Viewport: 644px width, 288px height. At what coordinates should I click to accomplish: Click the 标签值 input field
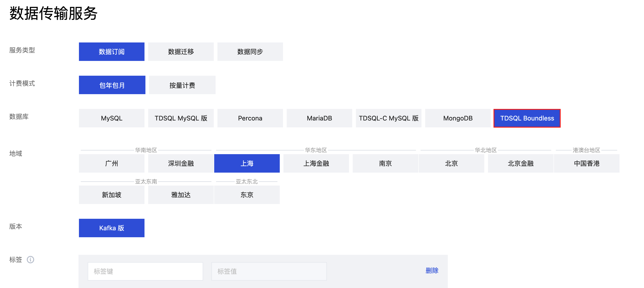[269, 271]
